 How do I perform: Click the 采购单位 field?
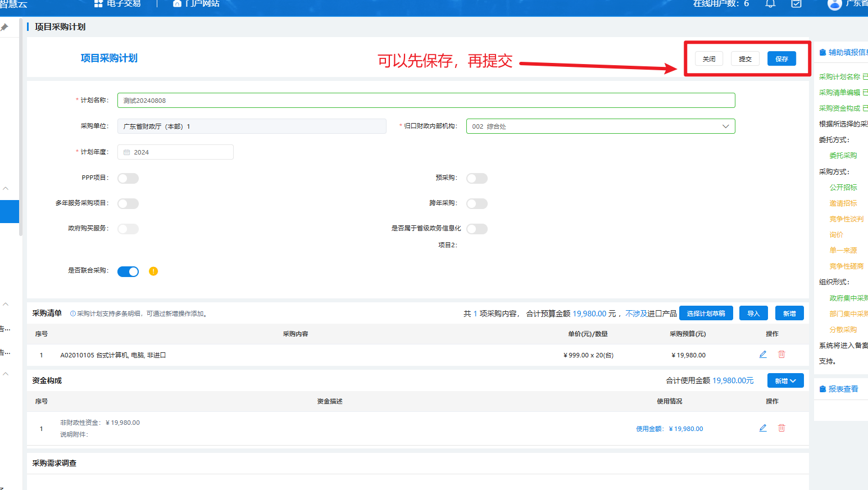point(252,126)
